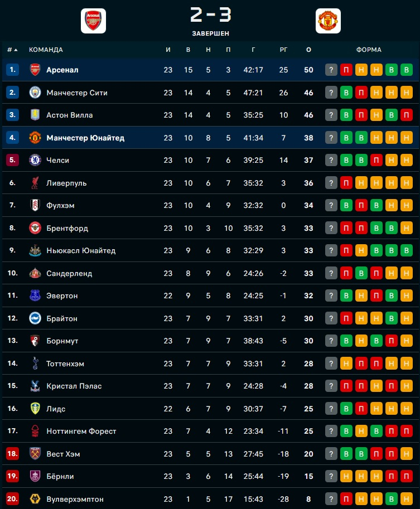Open the Фулхэм team link
The image size is (420, 509).
(x=60, y=205)
